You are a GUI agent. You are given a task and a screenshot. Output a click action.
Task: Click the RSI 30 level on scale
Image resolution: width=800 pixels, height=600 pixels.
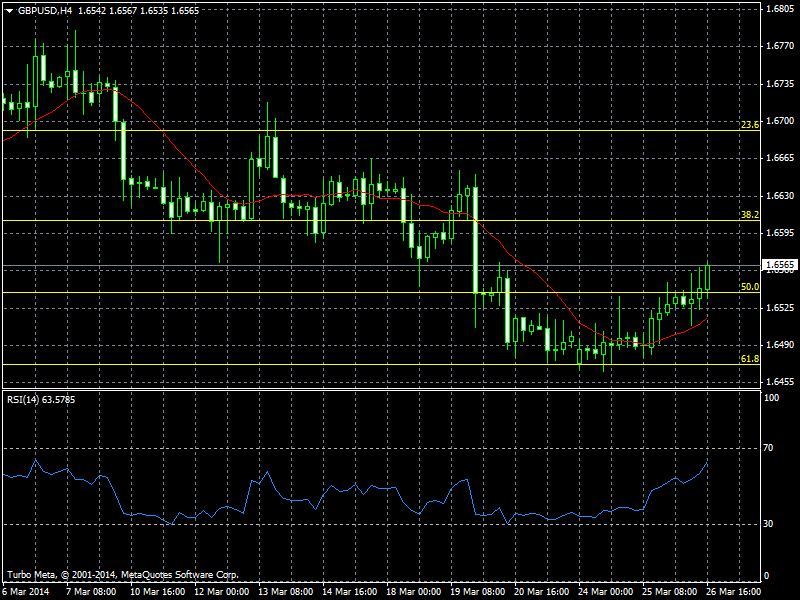tap(769, 523)
